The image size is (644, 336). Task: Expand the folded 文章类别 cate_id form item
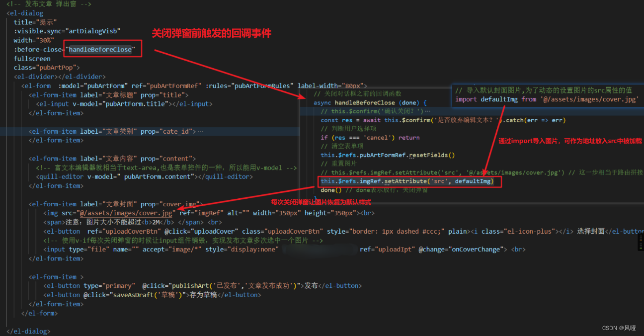click(200, 131)
